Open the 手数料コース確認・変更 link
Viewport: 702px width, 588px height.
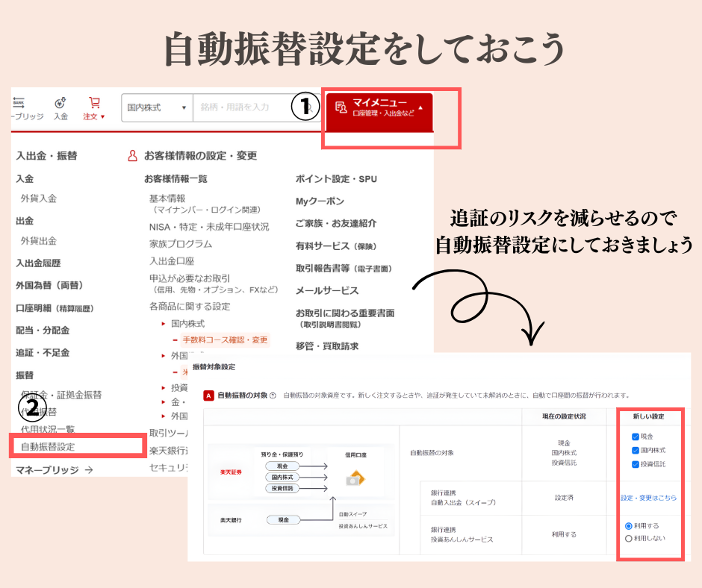pos(224,340)
